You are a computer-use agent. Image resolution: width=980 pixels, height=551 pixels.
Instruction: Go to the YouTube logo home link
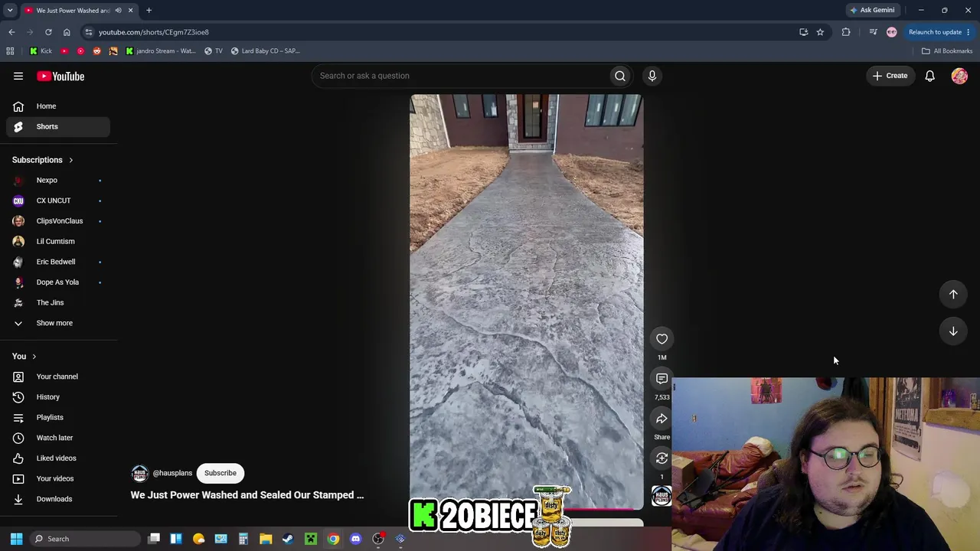[x=60, y=76]
